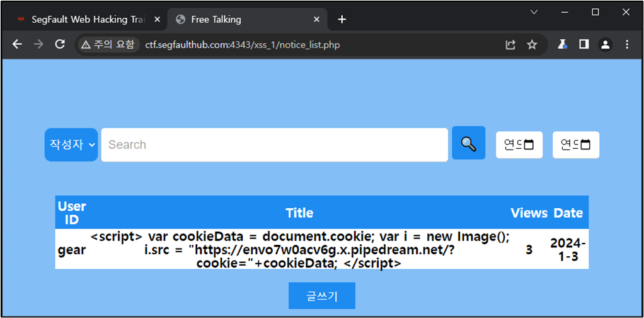644x318 pixels.
Task: Click the magnifier search button
Action: coord(469,143)
